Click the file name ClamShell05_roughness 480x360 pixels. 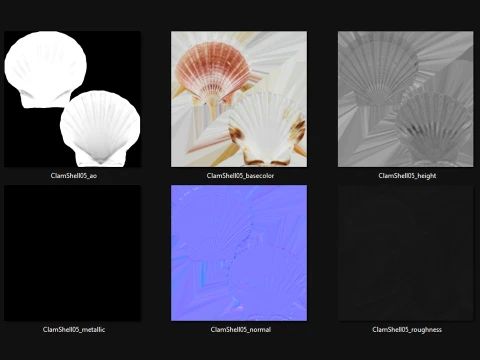coord(407,330)
